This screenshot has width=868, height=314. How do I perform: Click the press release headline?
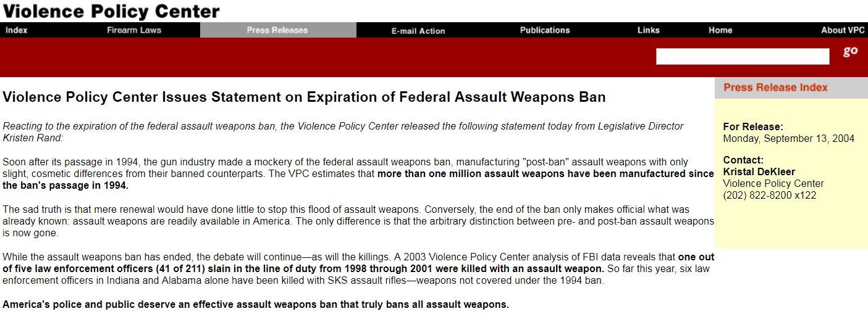pyautogui.click(x=304, y=97)
